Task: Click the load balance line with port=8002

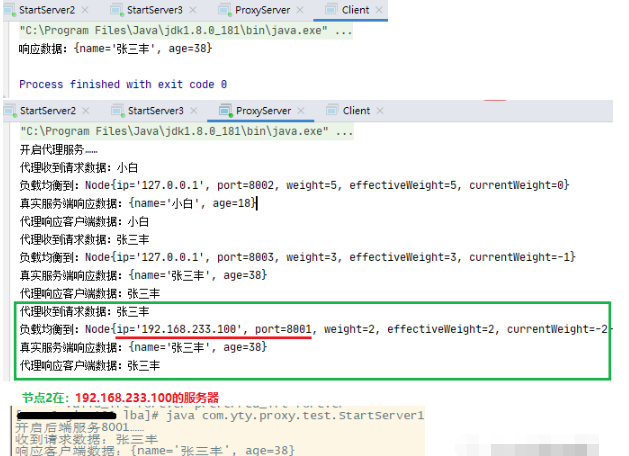Action: (294, 185)
